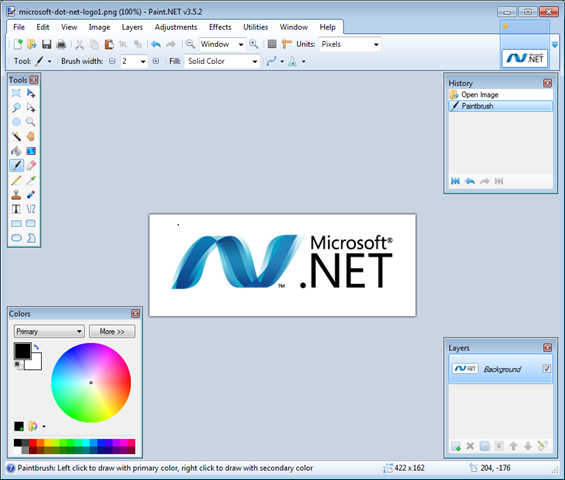Select the Move Selected Pixels tool
Viewport: 565px width, 480px height.
(31, 93)
